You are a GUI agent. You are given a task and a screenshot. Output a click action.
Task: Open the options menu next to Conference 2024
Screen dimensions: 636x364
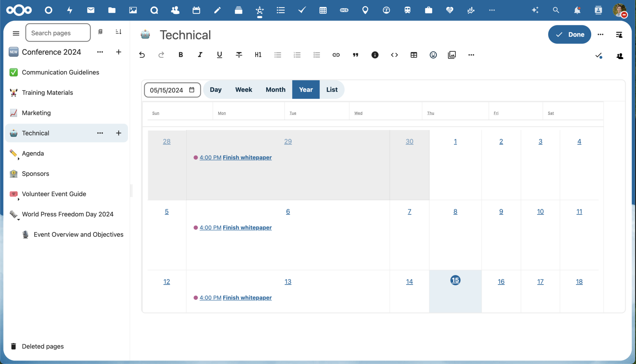pyautogui.click(x=100, y=52)
